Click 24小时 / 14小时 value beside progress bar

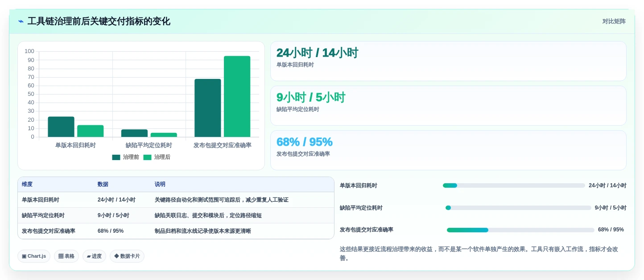[x=607, y=186]
